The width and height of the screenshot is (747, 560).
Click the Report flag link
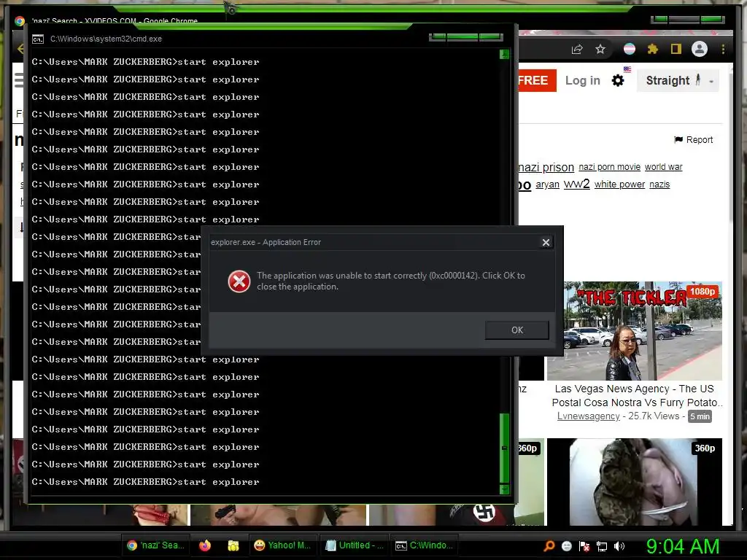(694, 139)
